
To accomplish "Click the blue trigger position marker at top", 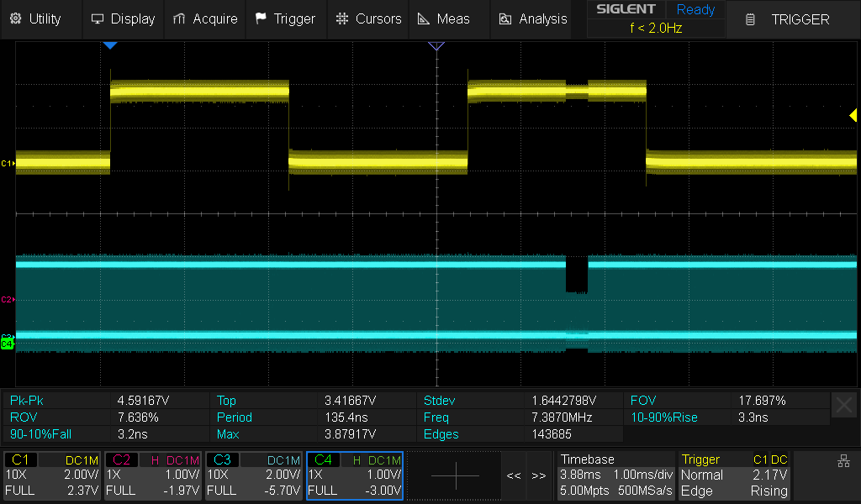I will [109, 46].
